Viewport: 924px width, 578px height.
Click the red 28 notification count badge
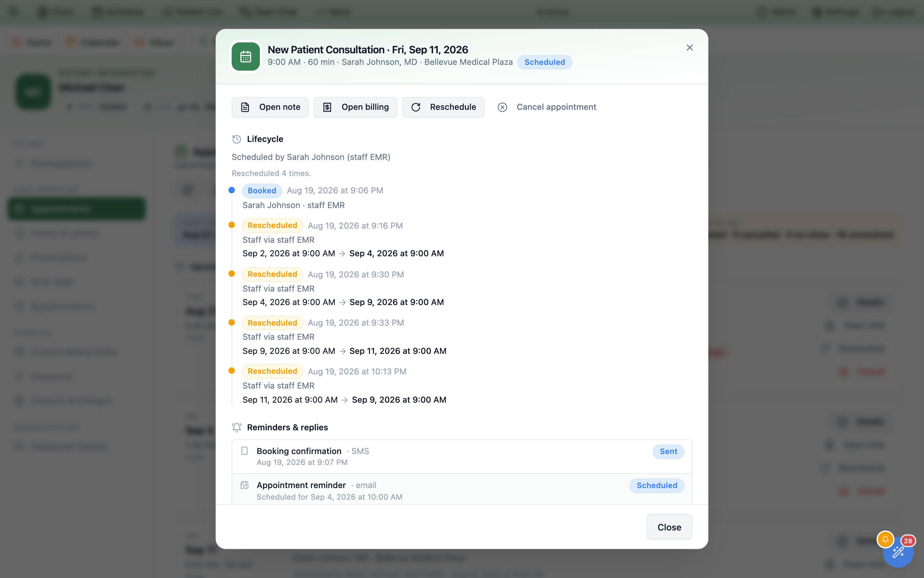pos(908,541)
